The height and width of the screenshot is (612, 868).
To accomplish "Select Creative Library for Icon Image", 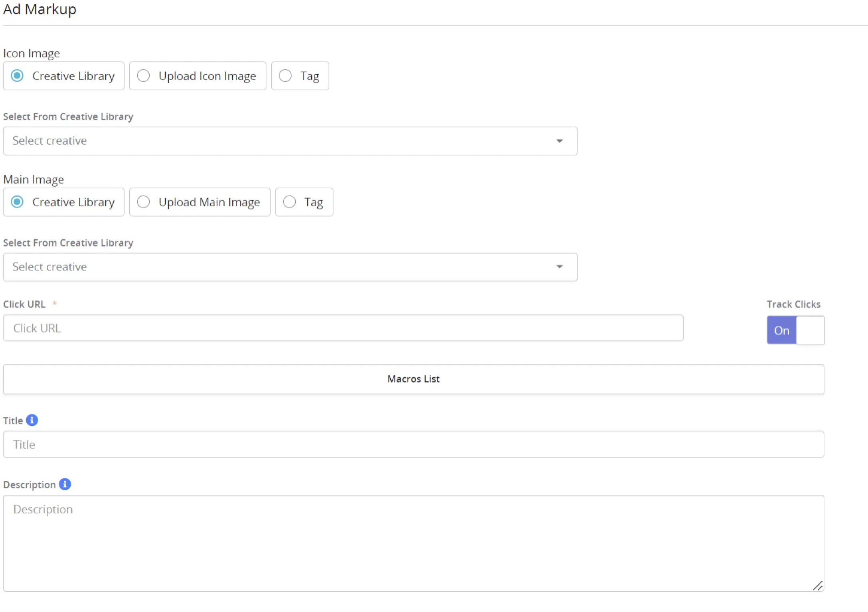I will point(17,75).
